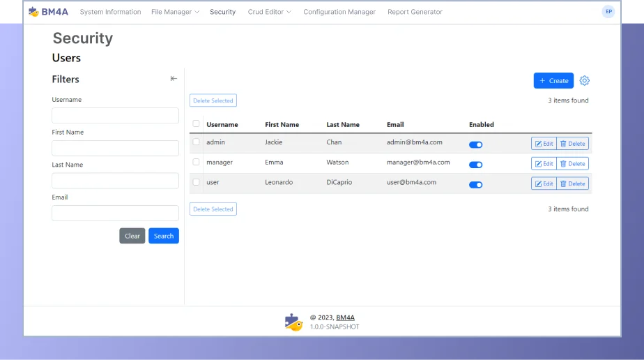Open Report Generator page
644x360 pixels.
[x=415, y=12]
